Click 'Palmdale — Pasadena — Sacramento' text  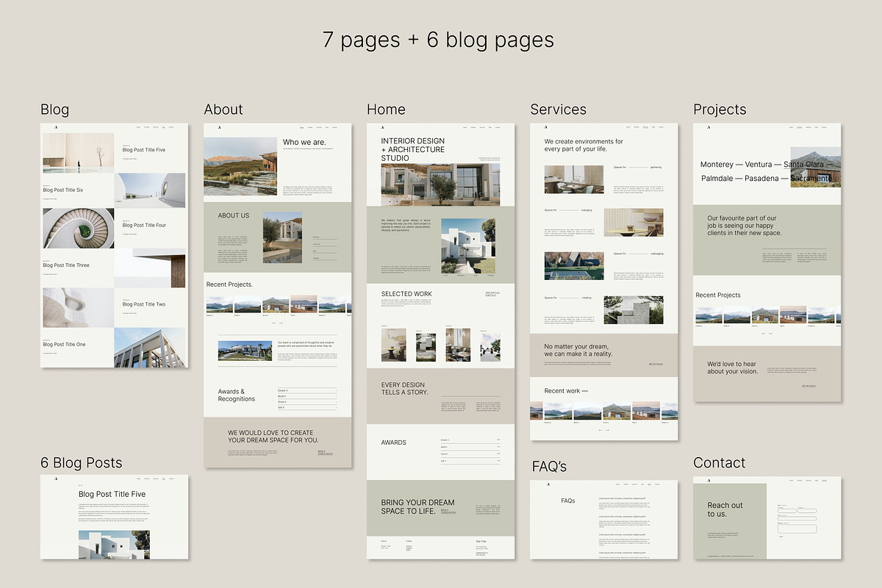[x=767, y=179]
